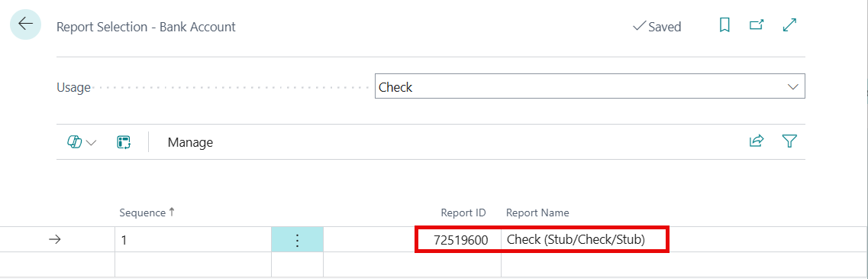Expand the Copilot dropdown chevron
Screen dimensions: 868x279
tap(92, 142)
